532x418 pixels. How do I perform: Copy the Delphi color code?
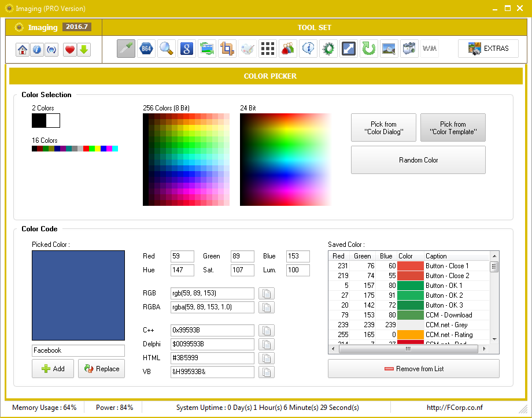(267, 345)
